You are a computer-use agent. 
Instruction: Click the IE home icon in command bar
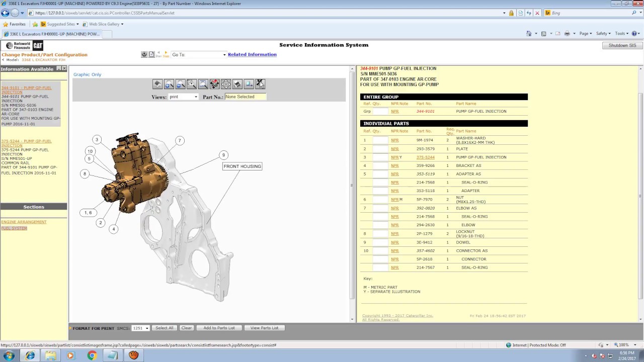pyautogui.click(x=529, y=34)
